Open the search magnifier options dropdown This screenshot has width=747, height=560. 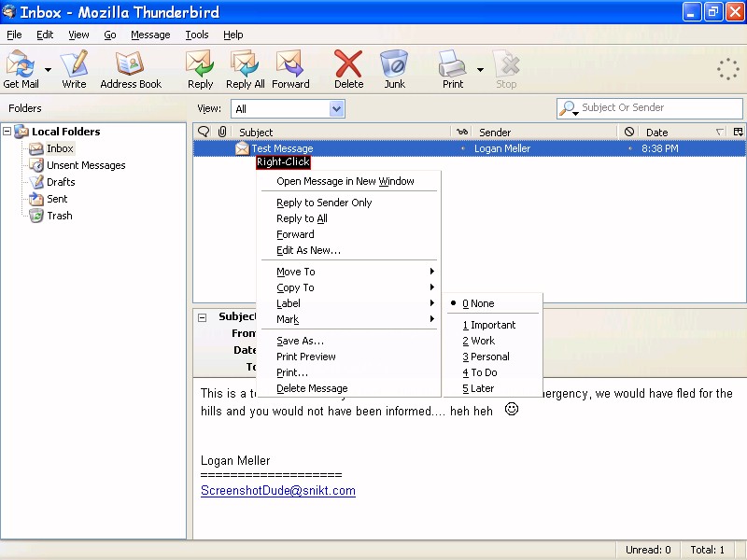(569, 108)
